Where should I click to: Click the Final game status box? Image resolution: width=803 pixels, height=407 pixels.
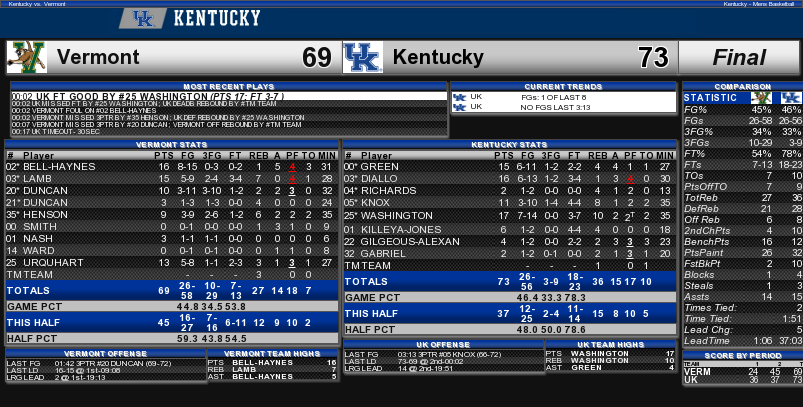(x=739, y=57)
